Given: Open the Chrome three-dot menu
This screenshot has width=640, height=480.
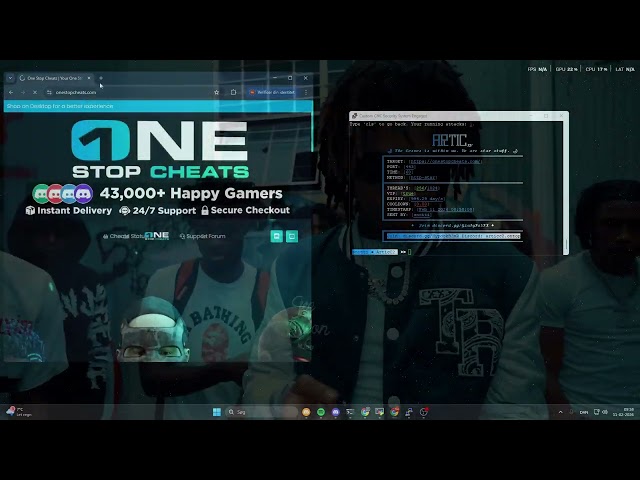Looking at the screenshot, I should 306,93.
